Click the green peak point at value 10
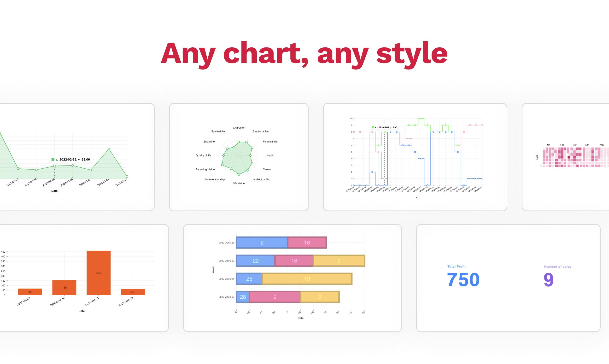The height and width of the screenshot is (364, 609). (x=421, y=119)
